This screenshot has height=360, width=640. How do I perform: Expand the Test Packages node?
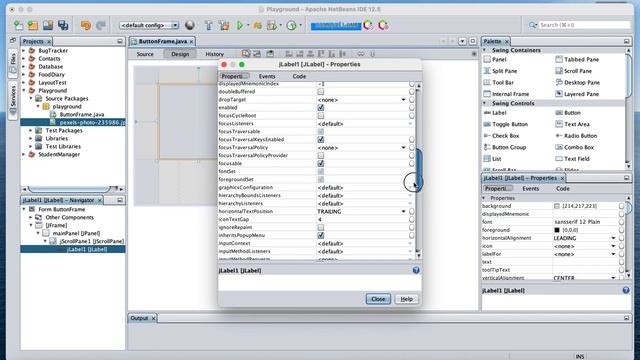pyautogui.click(x=31, y=131)
